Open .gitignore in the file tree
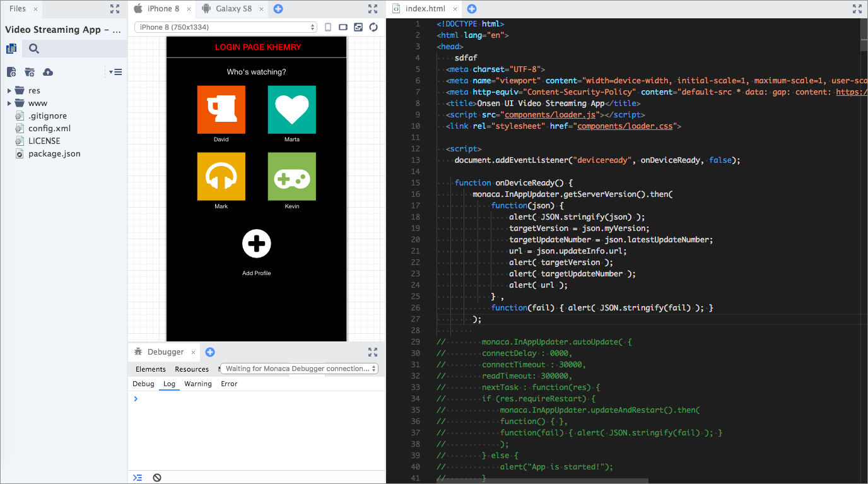 point(47,116)
